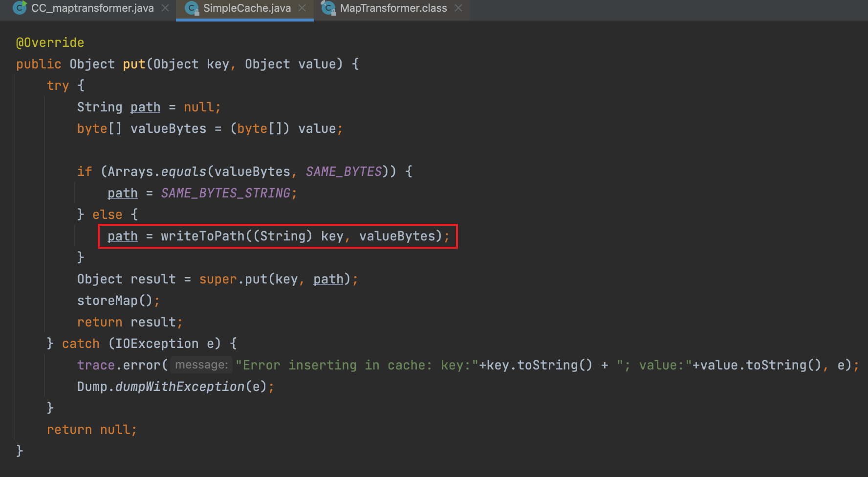This screenshot has height=477, width=868.
Task: Click the dumpWithException method name
Action: click(179, 387)
